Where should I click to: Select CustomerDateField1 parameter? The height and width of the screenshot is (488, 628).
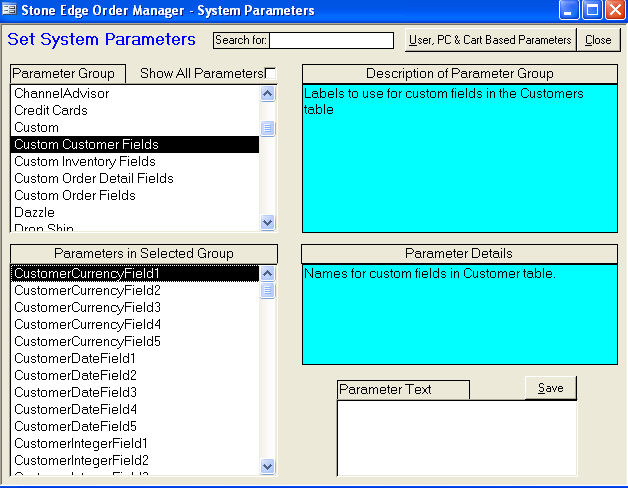coord(135,358)
